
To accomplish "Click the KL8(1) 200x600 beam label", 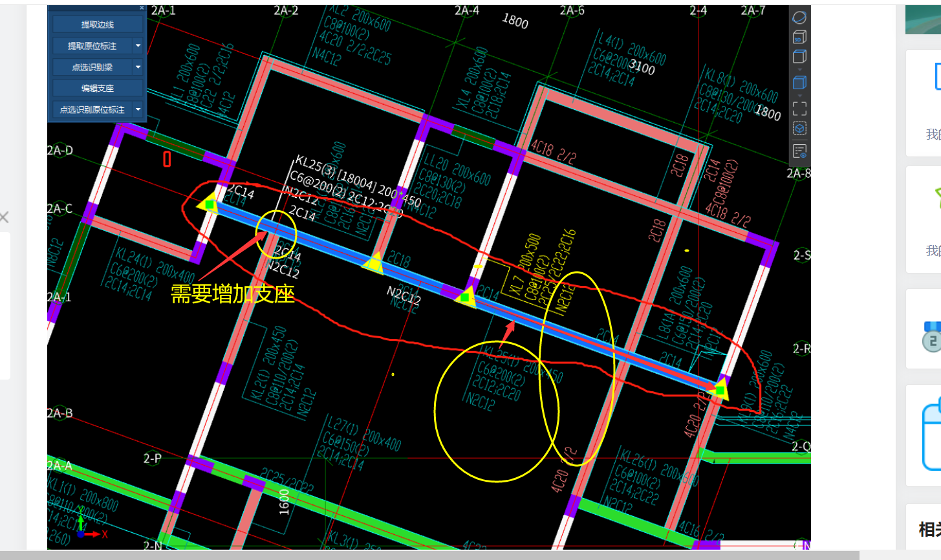I will [x=742, y=83].
